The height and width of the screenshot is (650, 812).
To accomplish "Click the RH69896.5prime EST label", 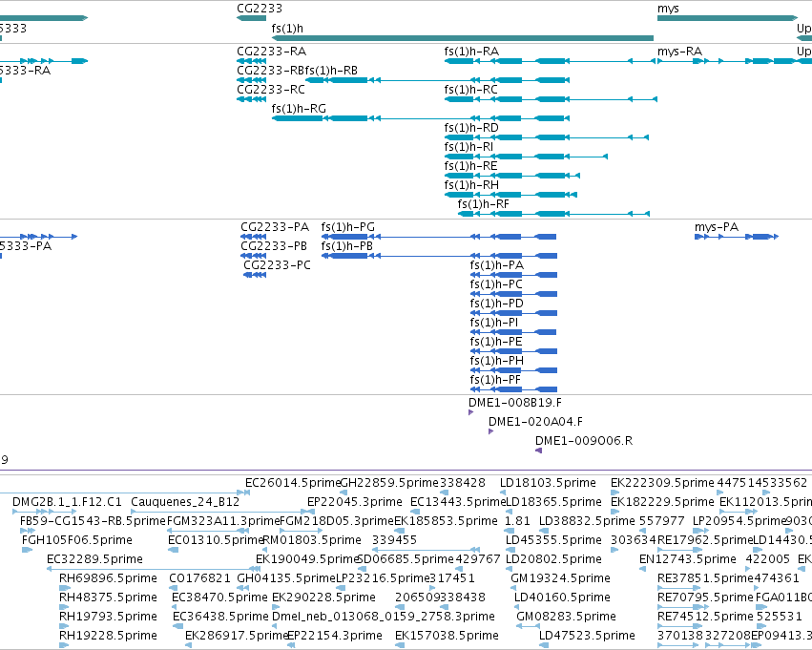I will click(108, 578).
